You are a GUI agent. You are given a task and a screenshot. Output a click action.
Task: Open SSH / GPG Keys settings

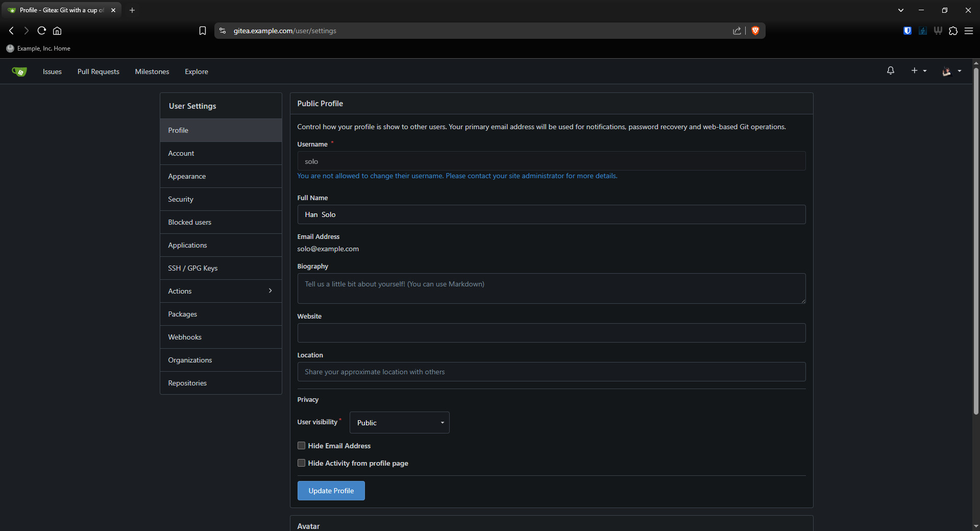pyautogui.click(x=193, y=268)
